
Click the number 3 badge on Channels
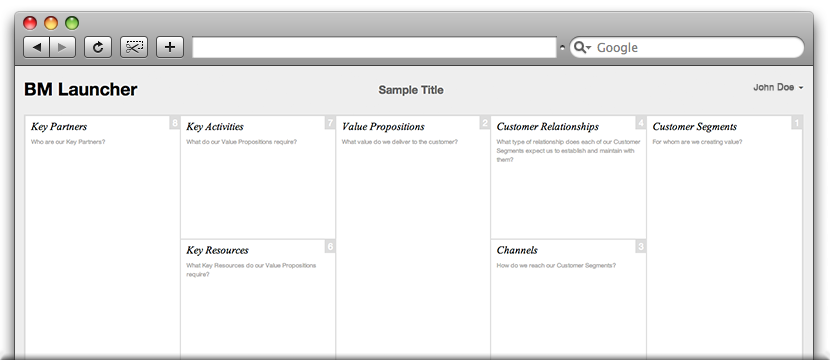tap(640, 247)
